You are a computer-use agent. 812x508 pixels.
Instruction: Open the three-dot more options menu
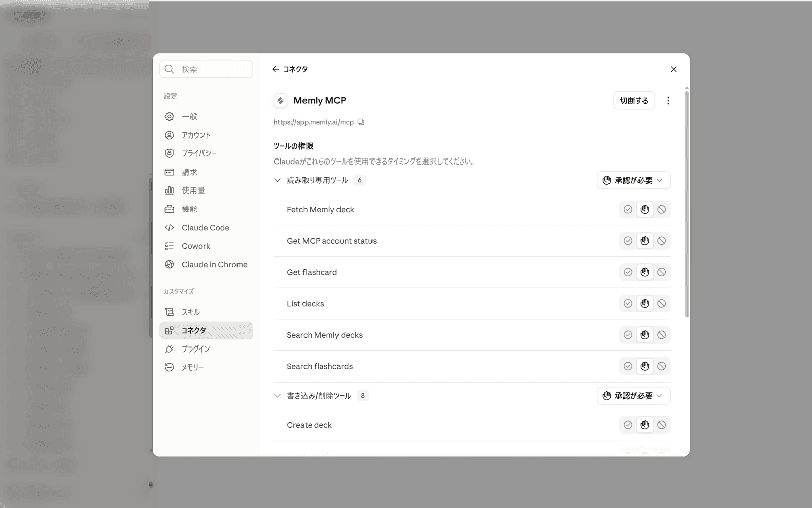[668, 101]
